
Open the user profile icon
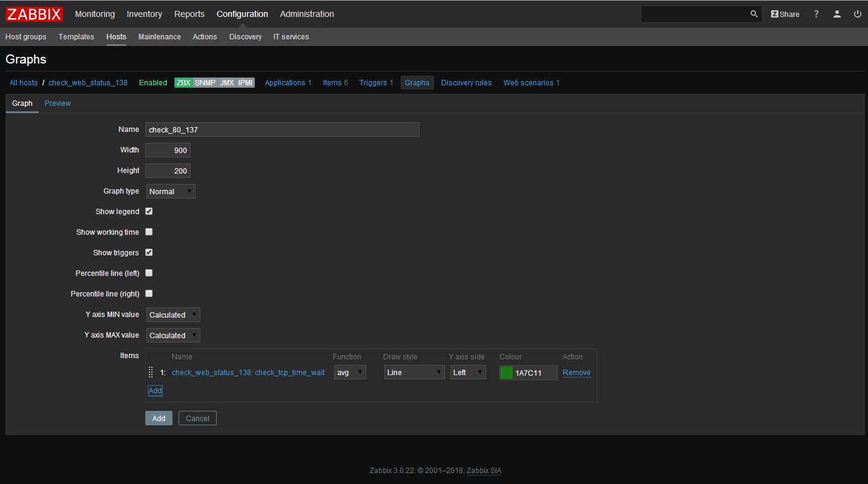point(837,14)
